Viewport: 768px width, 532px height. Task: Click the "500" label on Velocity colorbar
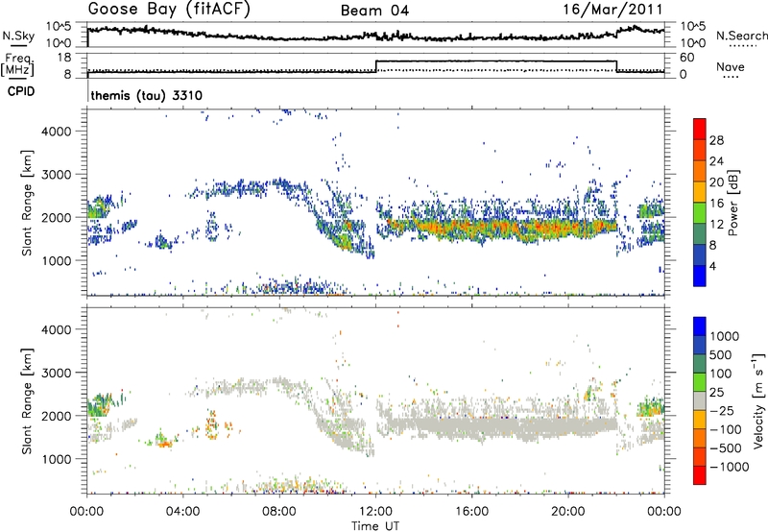[x=721, y=354]
